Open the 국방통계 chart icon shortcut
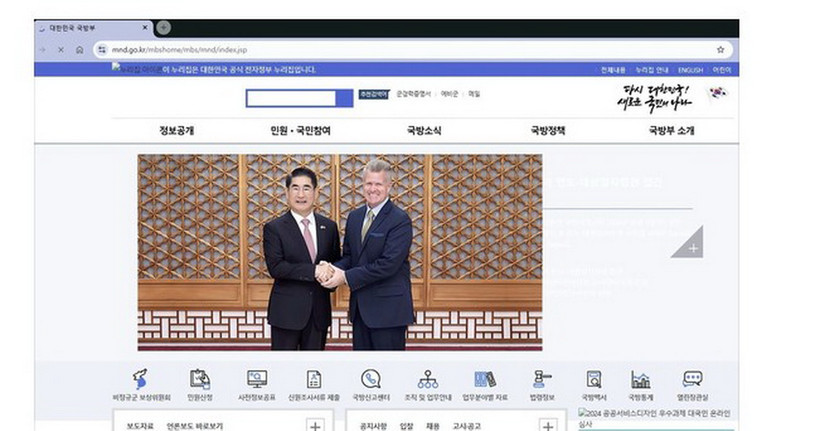The image size is (820, 431). coord(641,379)
